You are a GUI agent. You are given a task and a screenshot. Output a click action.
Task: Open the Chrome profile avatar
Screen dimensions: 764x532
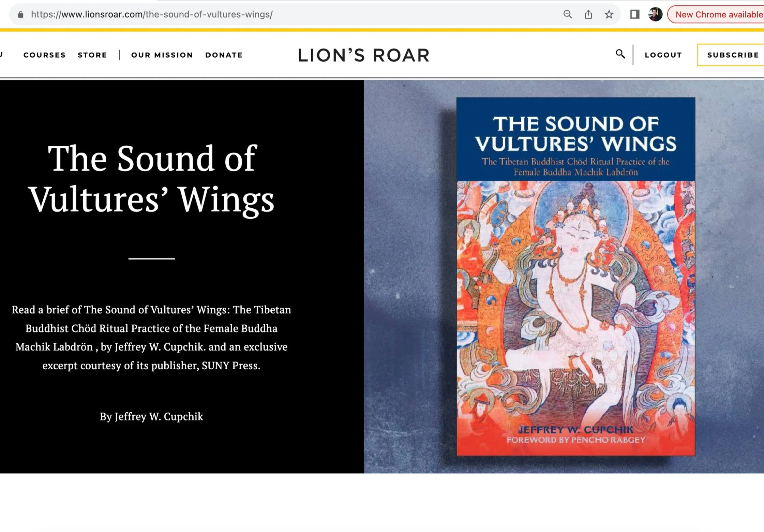click(x=655, y=14)
